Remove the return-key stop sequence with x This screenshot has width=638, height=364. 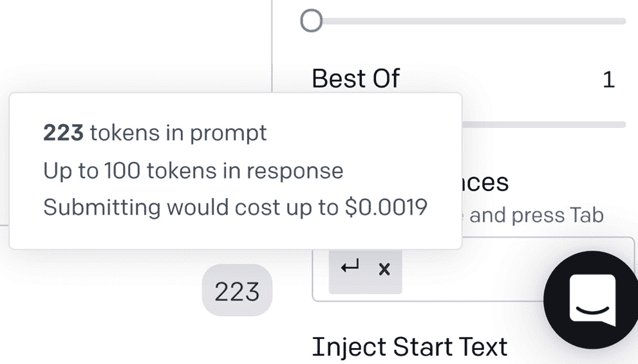(x=384, y=269)
